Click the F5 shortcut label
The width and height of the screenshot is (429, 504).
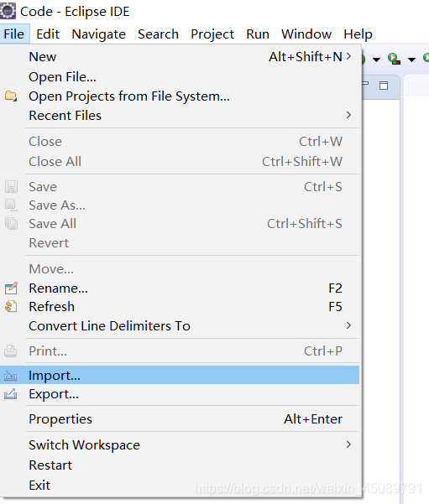[x=335, y=307]
